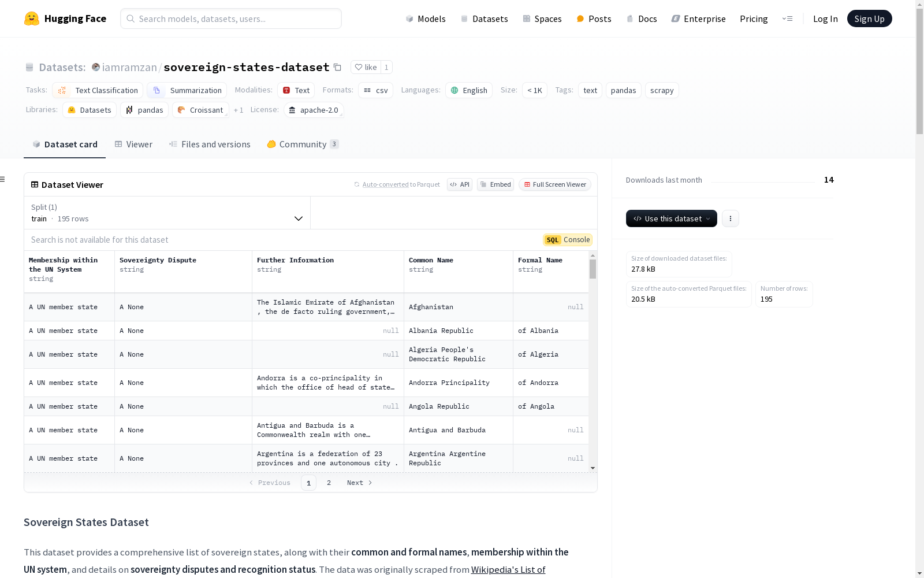Expand the +1 more libraries
The image size is (924, 578).
pyautogui.click(x=239, y=110)
